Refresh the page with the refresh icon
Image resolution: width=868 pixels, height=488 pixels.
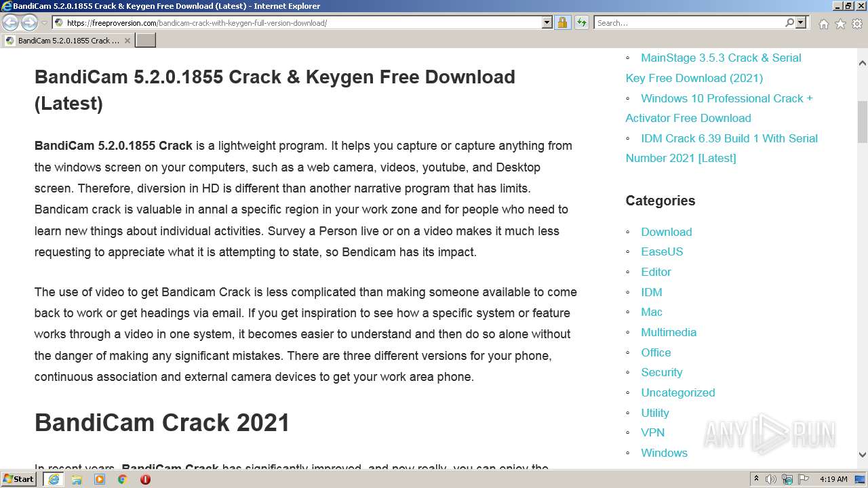tap(581, 23)
